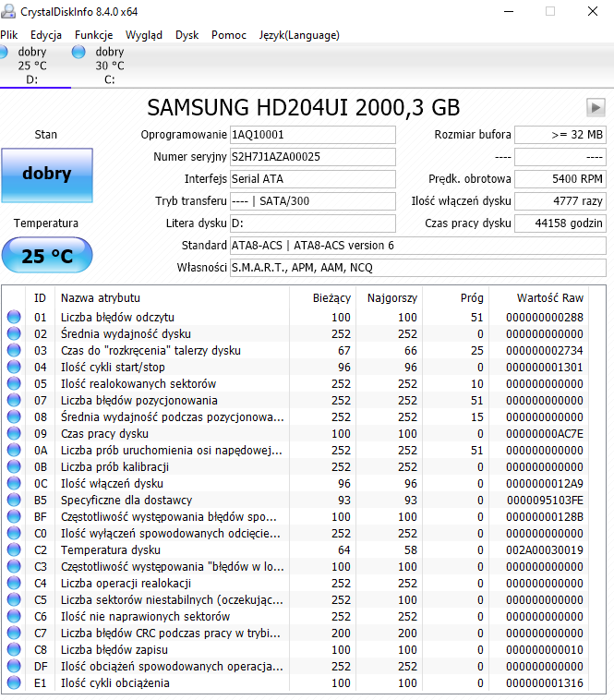Click status icon for attribute C3 row
Screen dimensions: 614x700
click(x=14, y=566)
